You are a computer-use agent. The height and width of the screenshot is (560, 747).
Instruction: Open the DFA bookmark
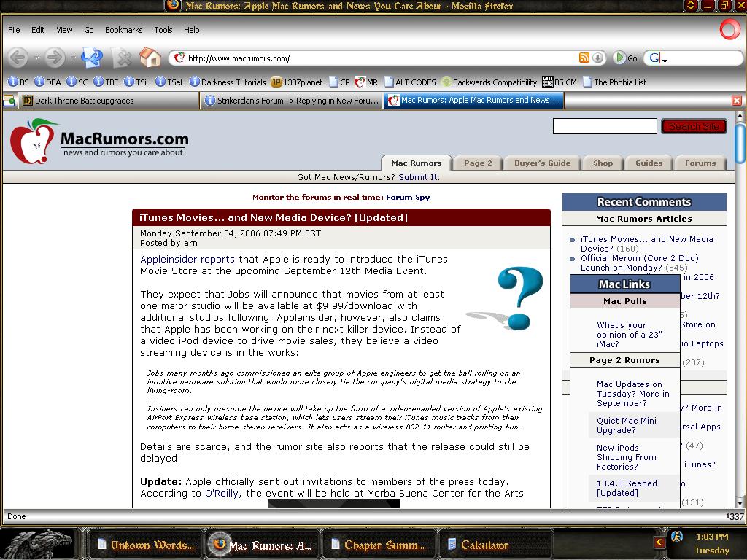47,82
